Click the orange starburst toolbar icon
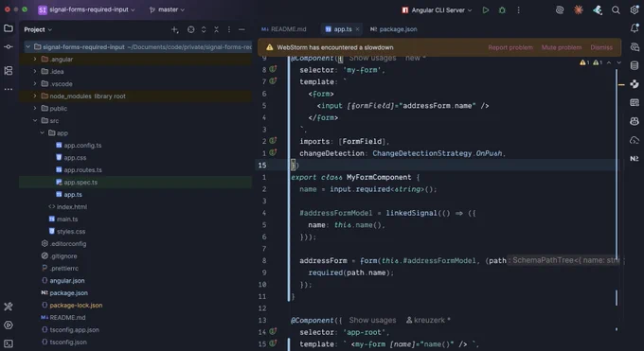Screen dimensions: 644x351 pyautogui.click(x=579, y=9)
